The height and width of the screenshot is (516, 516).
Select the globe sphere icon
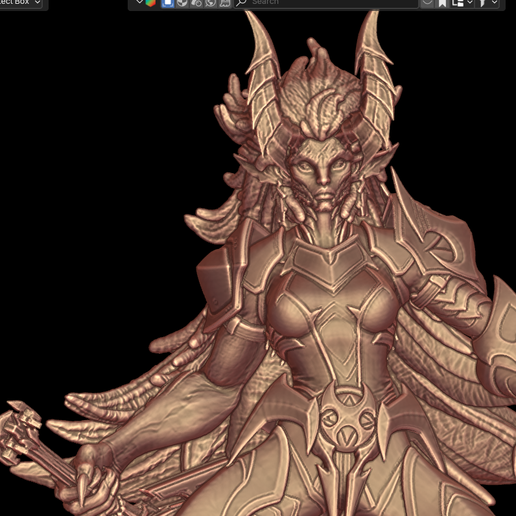(x=211, y=3)
